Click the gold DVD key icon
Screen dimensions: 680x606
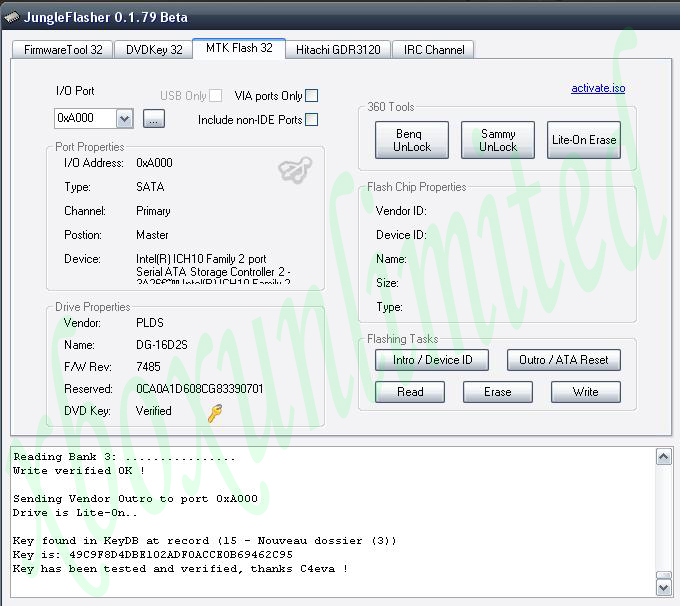click(x=215, y=412)
